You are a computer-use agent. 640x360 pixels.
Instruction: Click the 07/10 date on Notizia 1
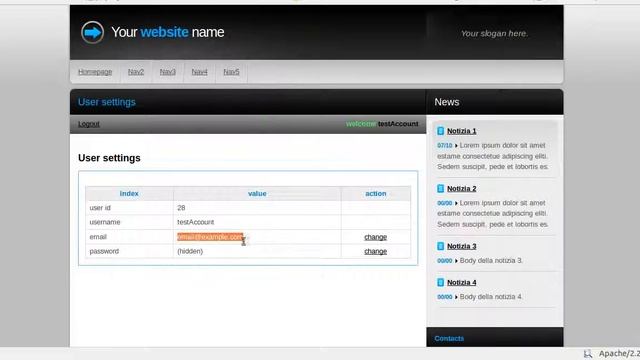pos(444,145)
